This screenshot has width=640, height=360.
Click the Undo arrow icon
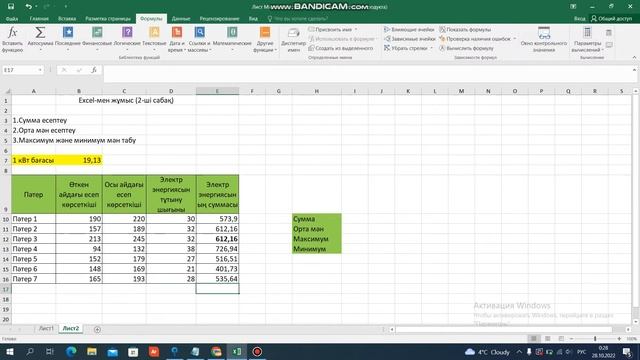(x=28, y=7)
